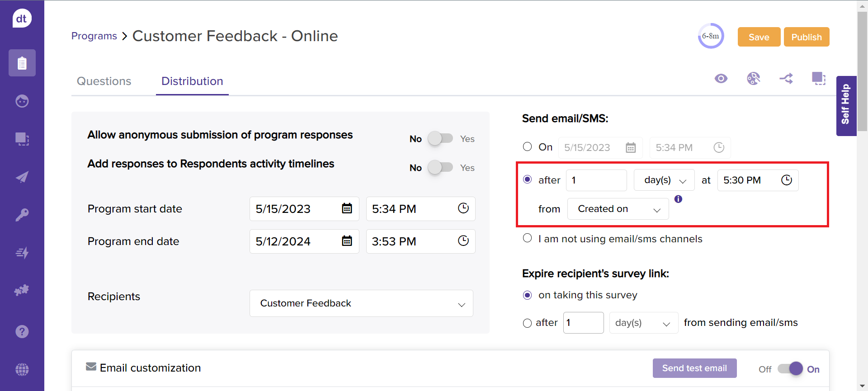Open calendar picker for Program start date
868x391 pixels.
click(x=347, y=208)
